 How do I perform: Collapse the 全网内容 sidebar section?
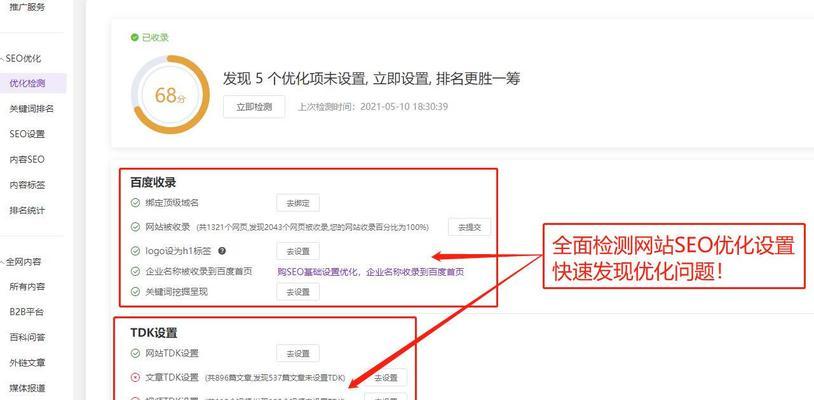pyautogui.click(x=2, y=262)
